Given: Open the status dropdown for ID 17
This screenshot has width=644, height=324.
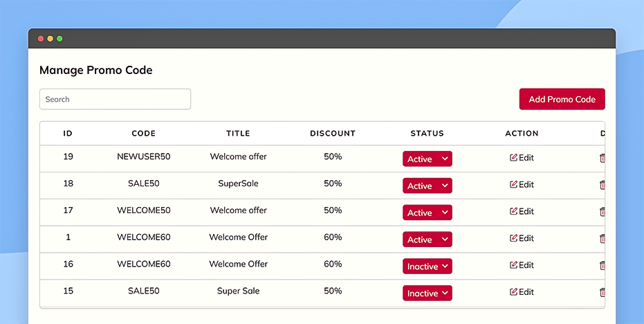Looking at the screenshot, I should (427, 213).
